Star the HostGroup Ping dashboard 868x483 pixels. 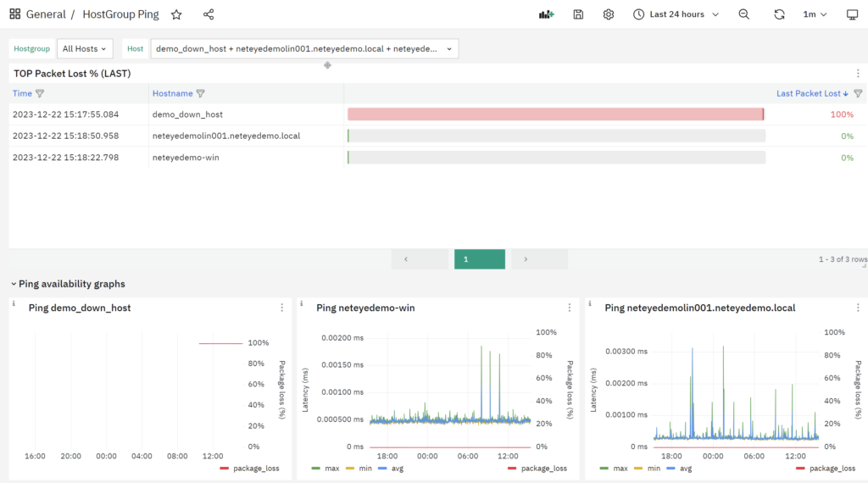[176, 14]
